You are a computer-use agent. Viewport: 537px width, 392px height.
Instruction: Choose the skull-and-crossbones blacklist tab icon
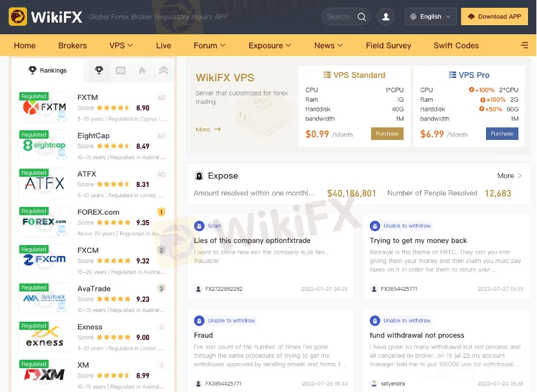click(x=164, y=70)
